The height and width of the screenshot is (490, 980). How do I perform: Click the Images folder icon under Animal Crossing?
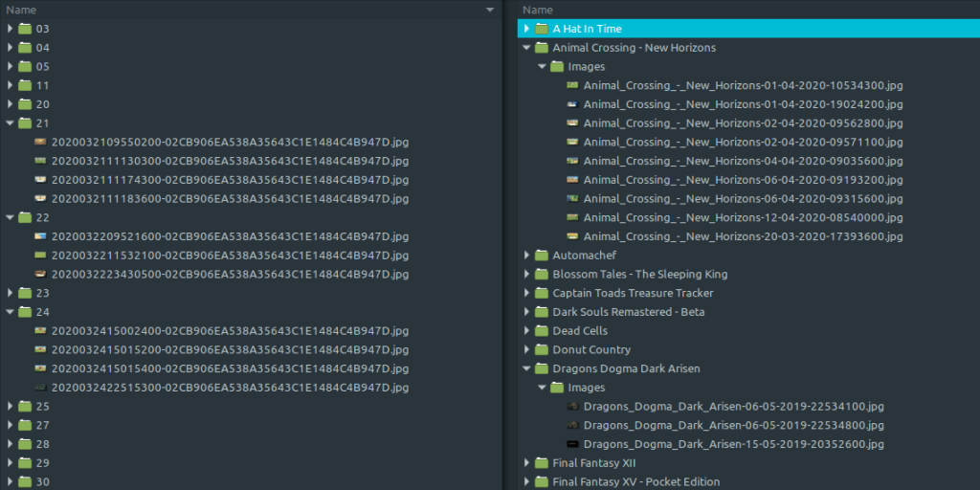557,67
